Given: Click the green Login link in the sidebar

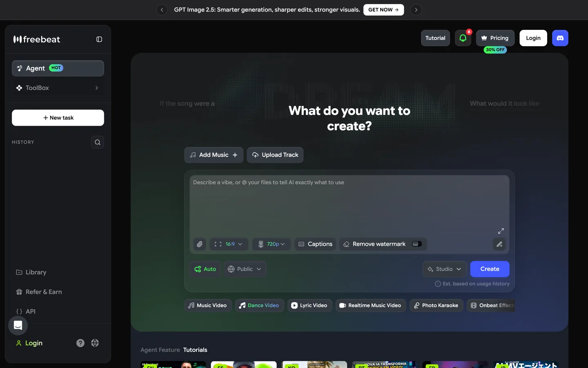Looking at the screenshot, I should tap(29, 343).
